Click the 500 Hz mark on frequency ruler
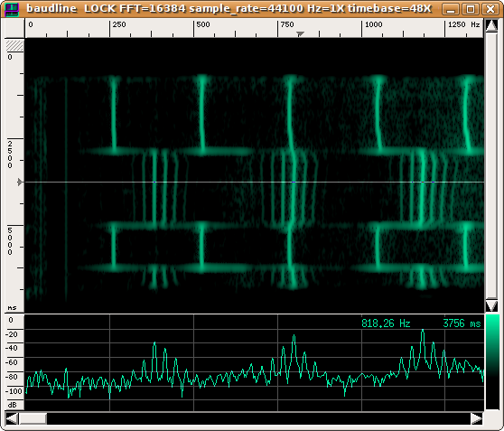The width and height of the screenshot is (504, 431). (x=203, y=24)
